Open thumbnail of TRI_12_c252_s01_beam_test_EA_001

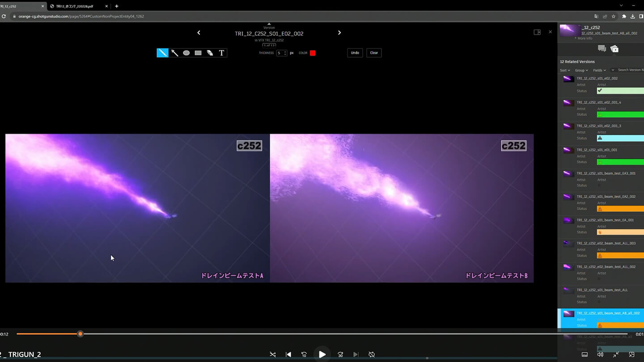[x=568, y=220]
